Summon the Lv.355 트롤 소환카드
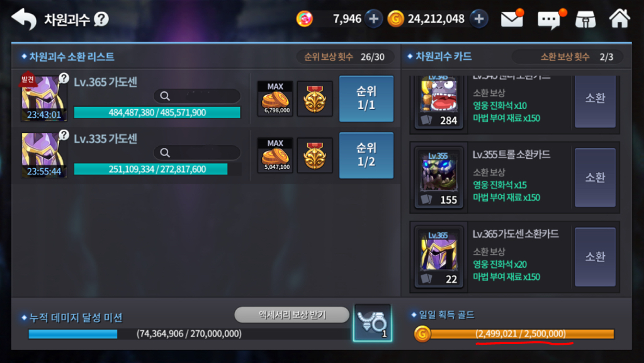 coord(595,178)
